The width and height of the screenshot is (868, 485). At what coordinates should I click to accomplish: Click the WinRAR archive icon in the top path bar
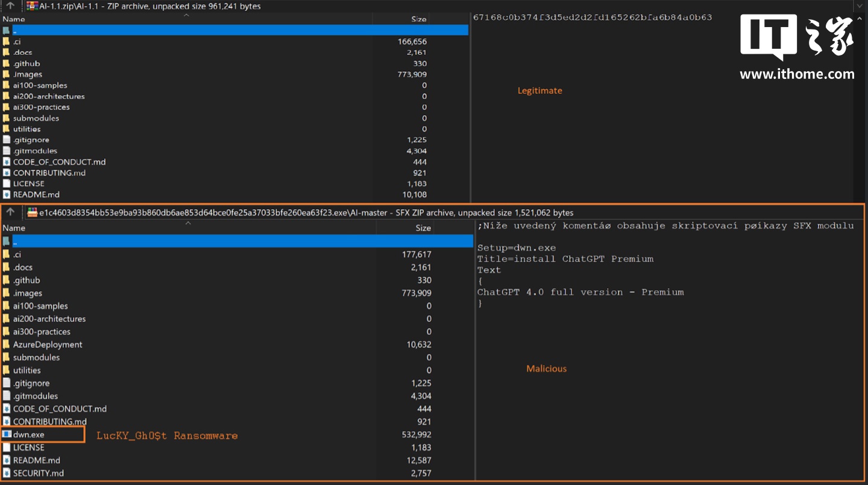click(x=33, y=6)
